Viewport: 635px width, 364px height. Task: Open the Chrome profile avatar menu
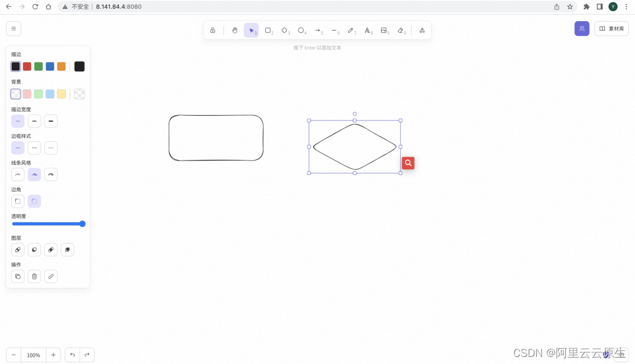[613, 6]
